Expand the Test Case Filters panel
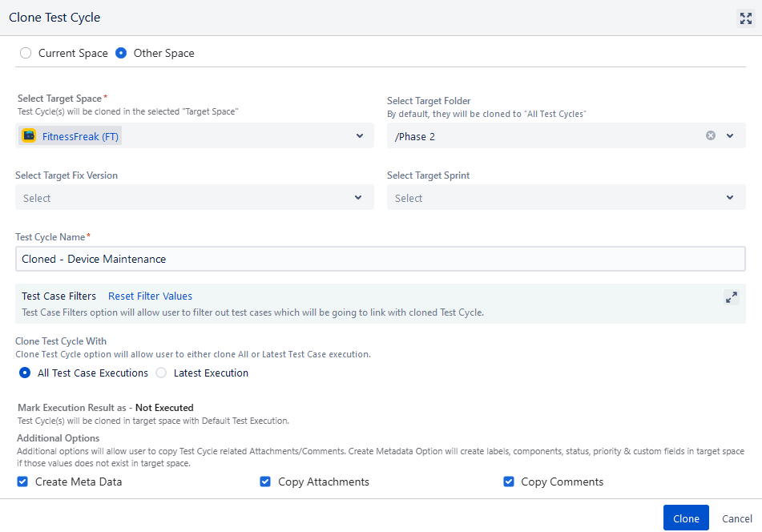This screenshot has height=532, width=762. click(x=731, y=296)
